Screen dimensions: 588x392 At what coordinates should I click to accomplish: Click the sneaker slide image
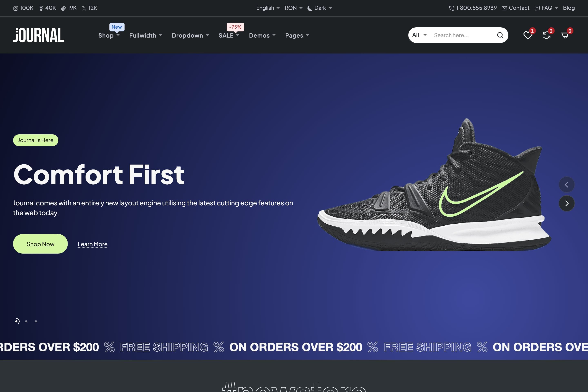pyautogui.click(x=434, y=185)
